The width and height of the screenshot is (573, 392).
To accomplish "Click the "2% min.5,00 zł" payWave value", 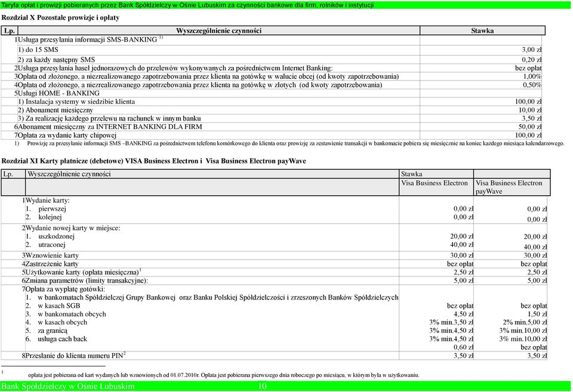I will point(525,322).
